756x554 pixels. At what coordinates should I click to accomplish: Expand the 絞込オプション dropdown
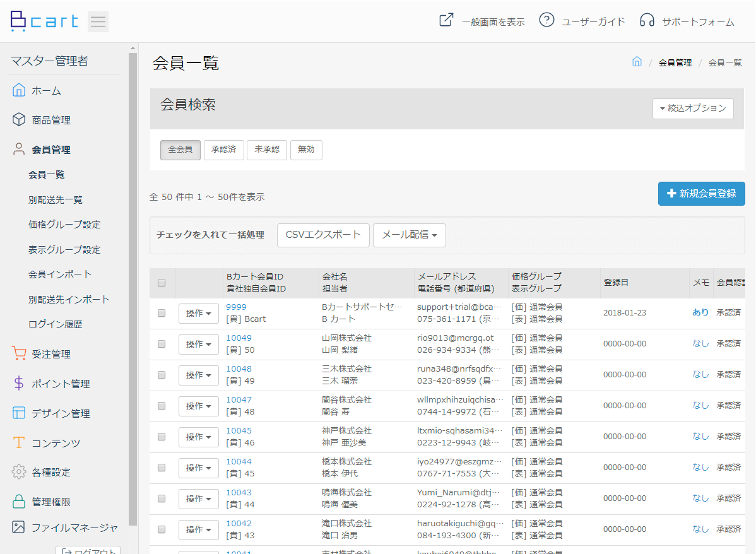click(692, 109)
